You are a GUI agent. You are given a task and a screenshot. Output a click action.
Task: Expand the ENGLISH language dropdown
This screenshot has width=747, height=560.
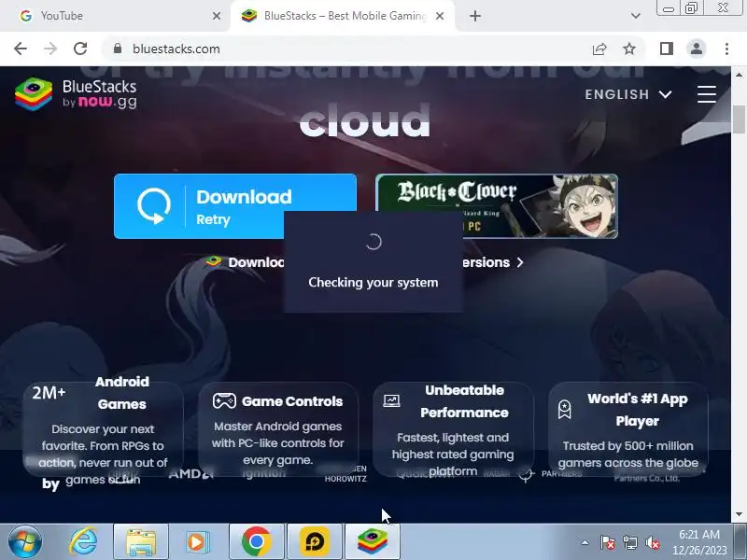point(627,94)
